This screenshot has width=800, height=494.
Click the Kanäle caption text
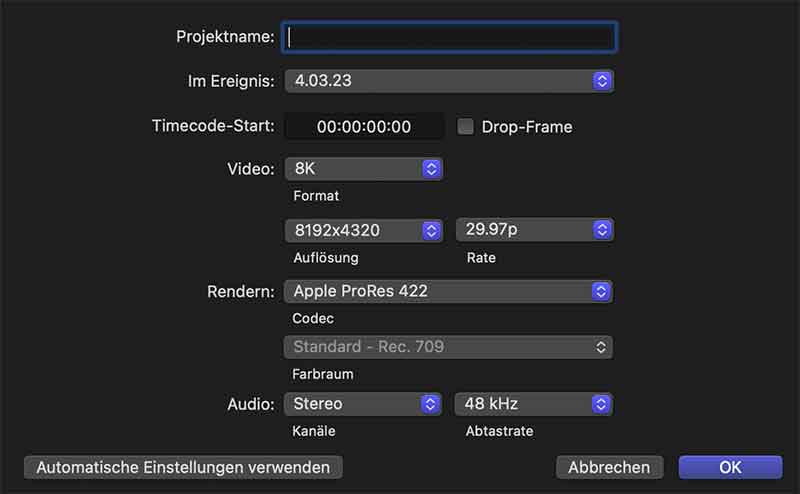pos(314,431)
